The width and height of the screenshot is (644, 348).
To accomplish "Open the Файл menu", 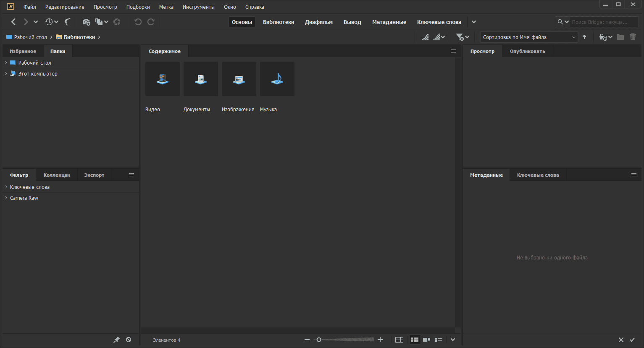I will coord(30,7).
